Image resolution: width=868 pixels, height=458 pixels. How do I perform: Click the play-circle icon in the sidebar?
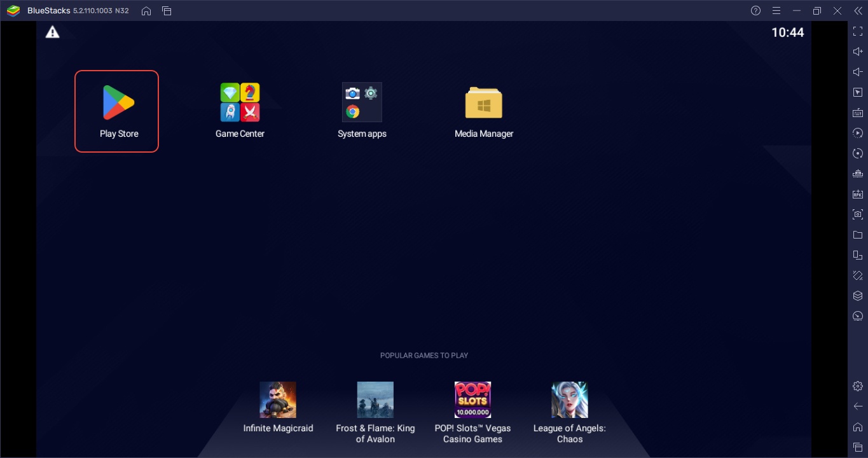[858, 134]
